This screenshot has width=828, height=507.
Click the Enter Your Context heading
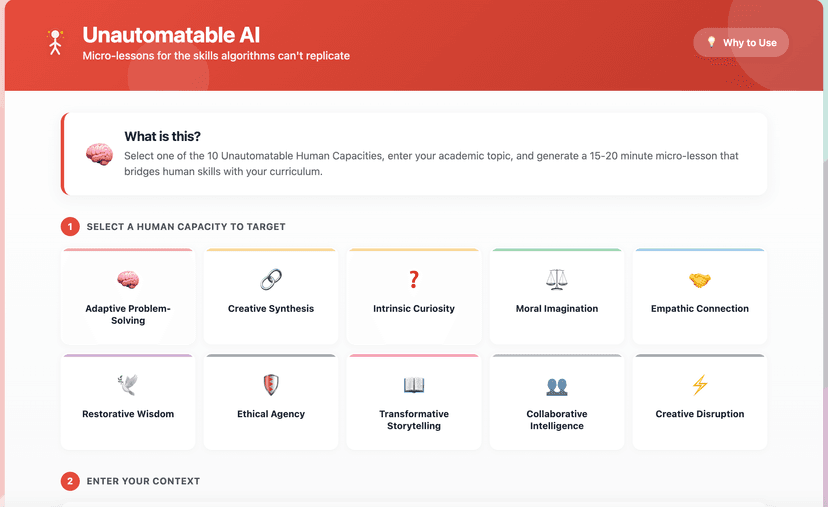(x=143, y=481)
